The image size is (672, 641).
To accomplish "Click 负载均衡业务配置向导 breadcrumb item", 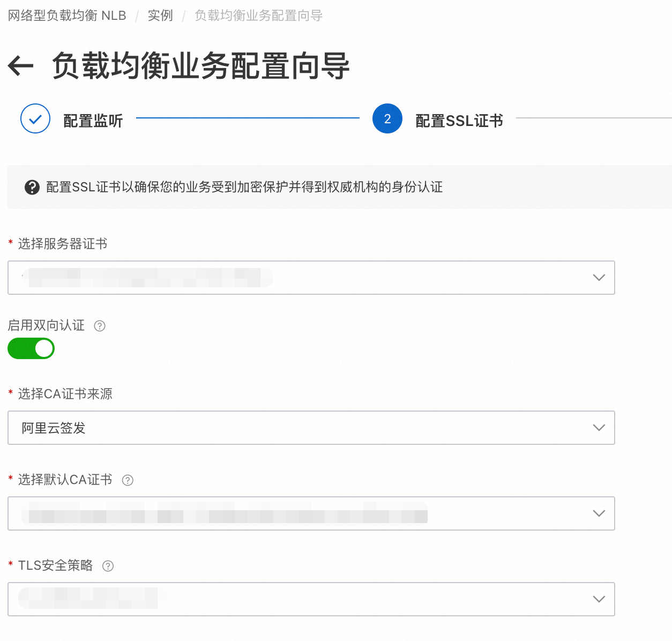I will [258, 16].
